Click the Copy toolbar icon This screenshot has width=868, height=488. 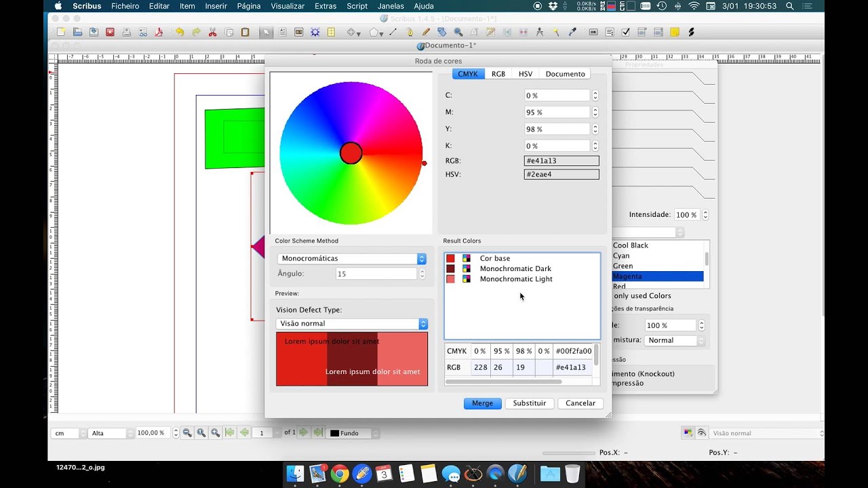tap(229, 32)
